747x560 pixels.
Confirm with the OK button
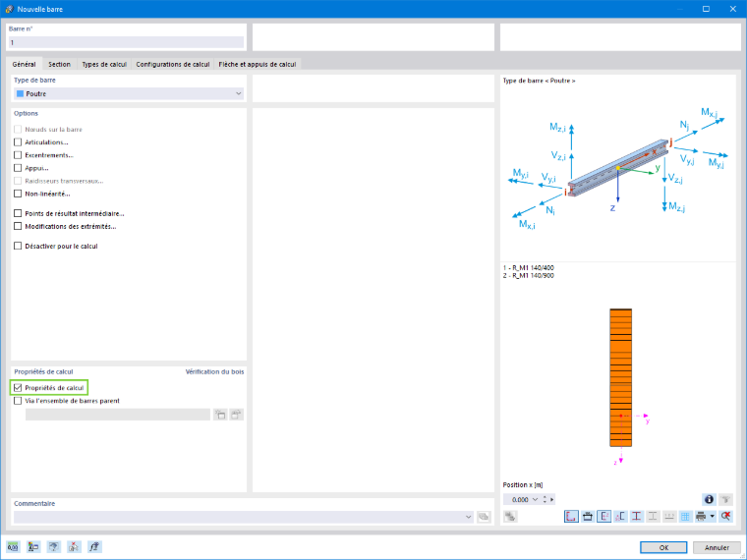(x=663, y=547)
